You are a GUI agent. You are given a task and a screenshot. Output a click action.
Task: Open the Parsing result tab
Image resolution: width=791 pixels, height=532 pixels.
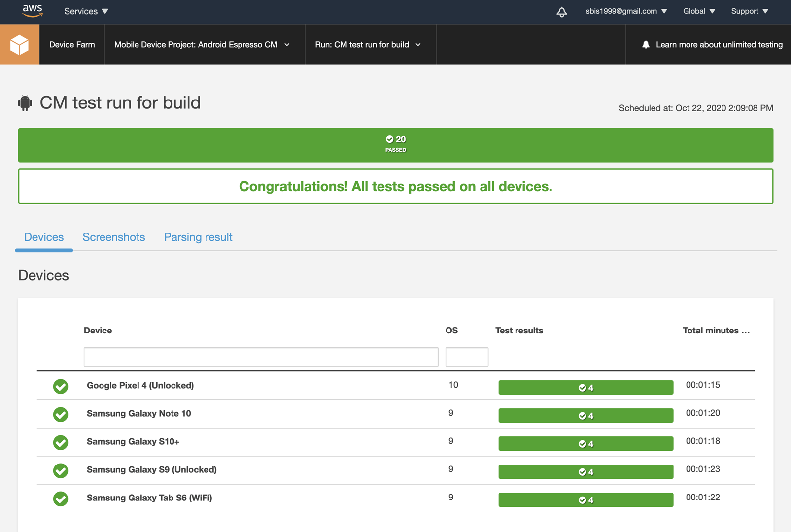[198, 237]
